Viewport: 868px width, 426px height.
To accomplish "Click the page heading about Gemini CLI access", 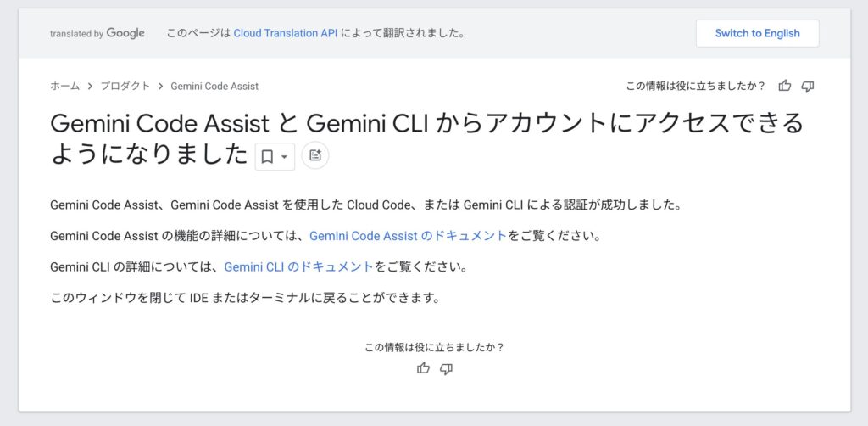I will (x=426, y=124).
